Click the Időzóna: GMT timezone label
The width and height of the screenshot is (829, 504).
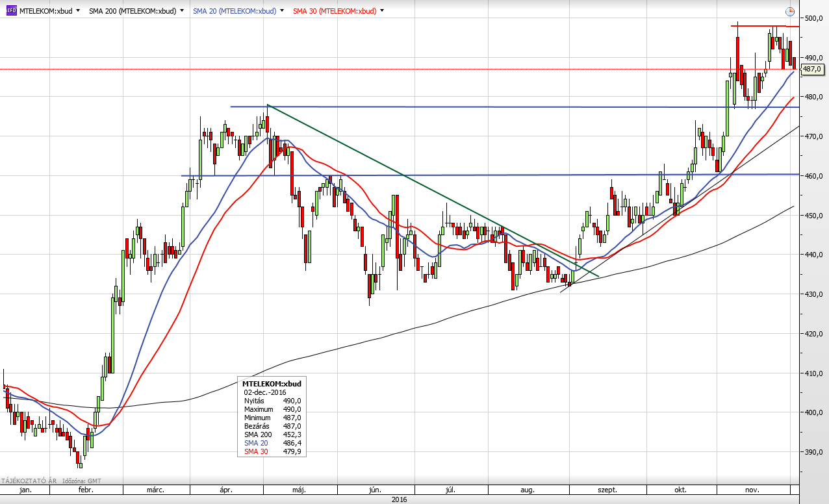(82, 481)
